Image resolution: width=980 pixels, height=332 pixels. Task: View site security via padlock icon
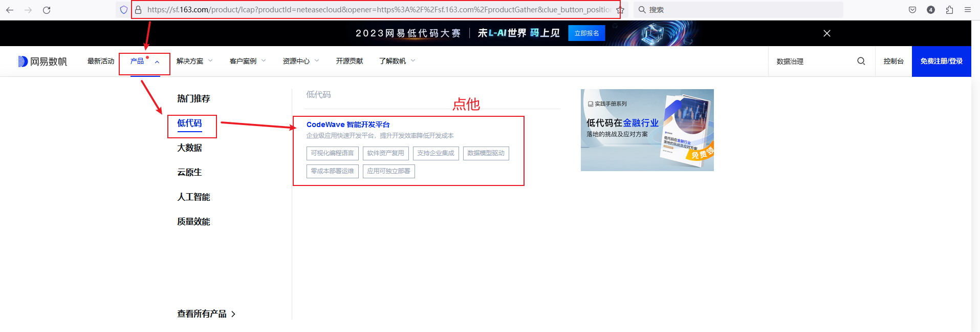point(138,10)
